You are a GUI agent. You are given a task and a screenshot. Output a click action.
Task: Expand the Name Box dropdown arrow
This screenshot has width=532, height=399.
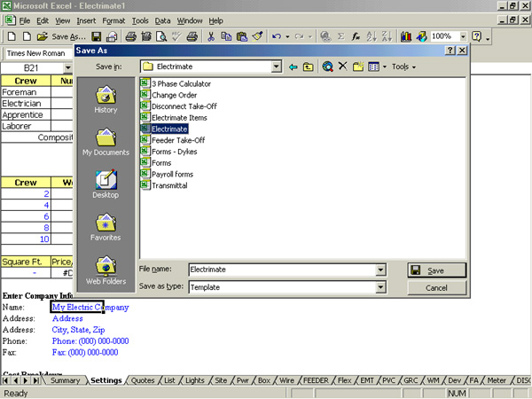[68, 68]
